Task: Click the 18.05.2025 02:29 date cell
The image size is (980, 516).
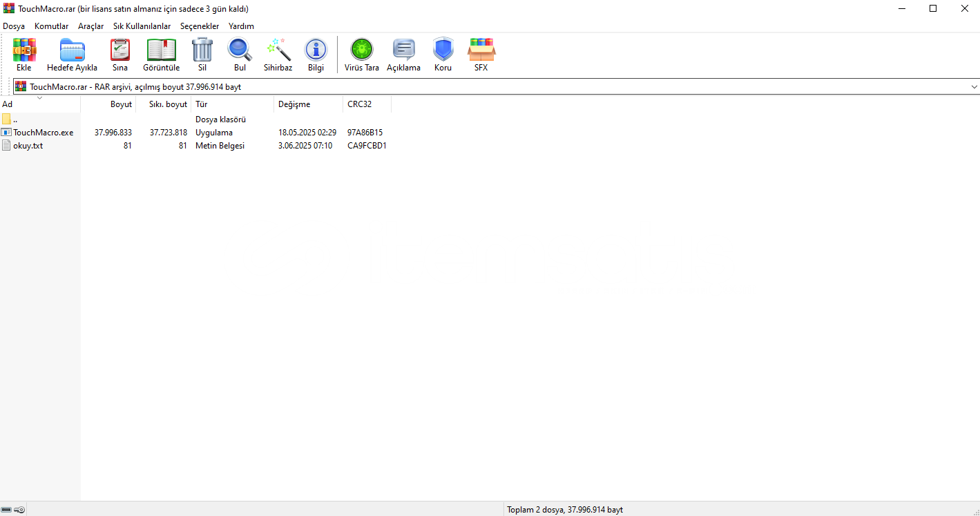Action: (307, 132)
